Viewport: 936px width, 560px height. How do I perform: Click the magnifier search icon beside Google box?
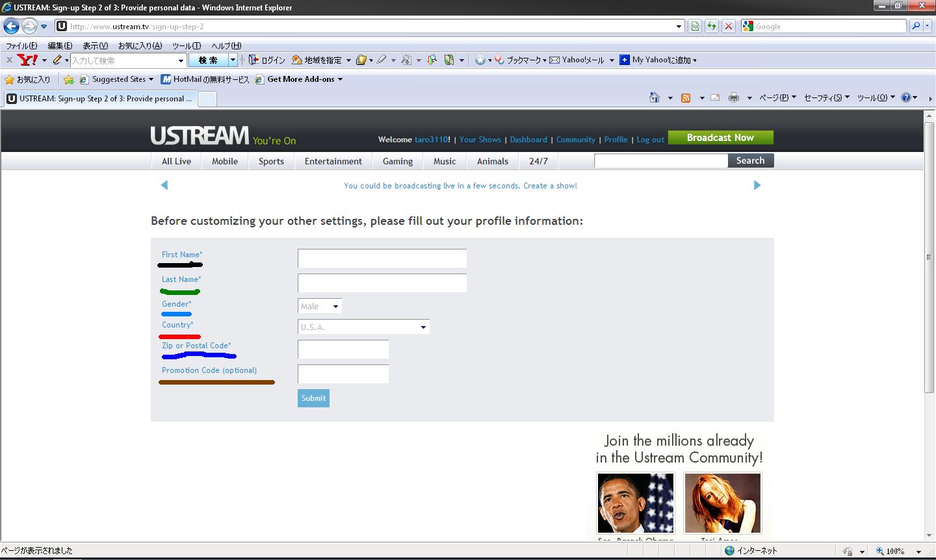[916, 27]
